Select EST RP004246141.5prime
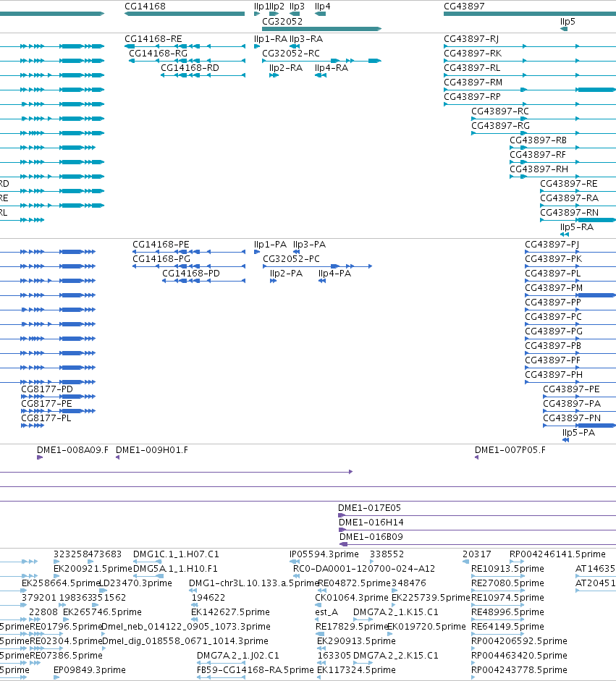The image size is (616, 681). pyautogui.click(x=557, y=554)
